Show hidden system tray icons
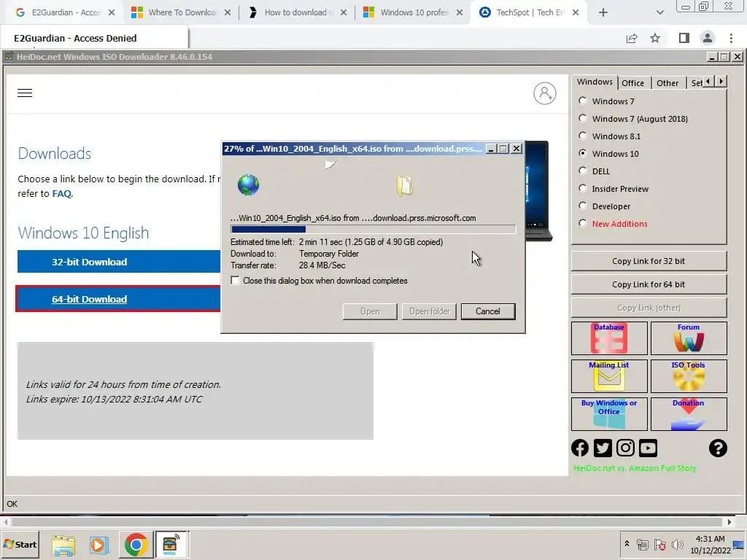 [627, 544]
